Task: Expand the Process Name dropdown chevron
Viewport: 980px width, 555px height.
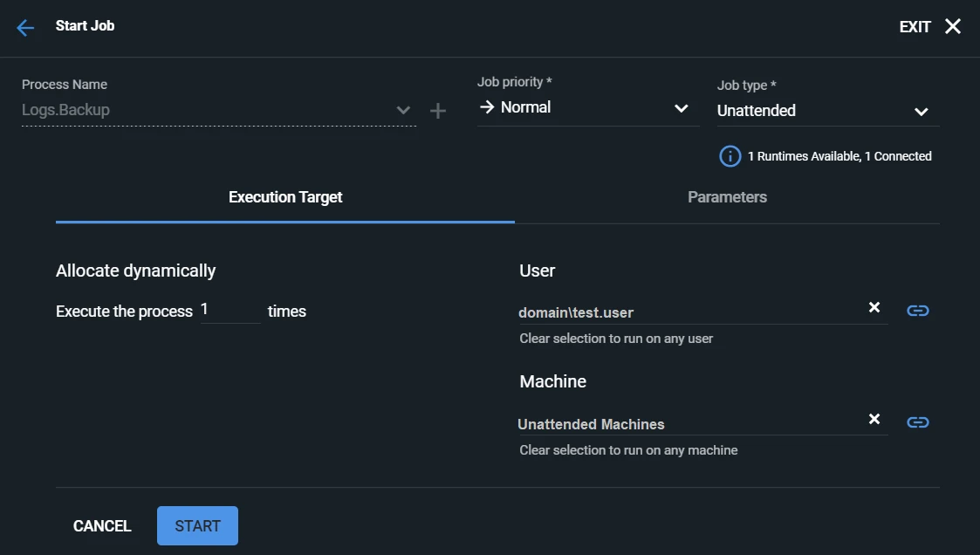Action: pyautogui.click(x=403, y=111)
